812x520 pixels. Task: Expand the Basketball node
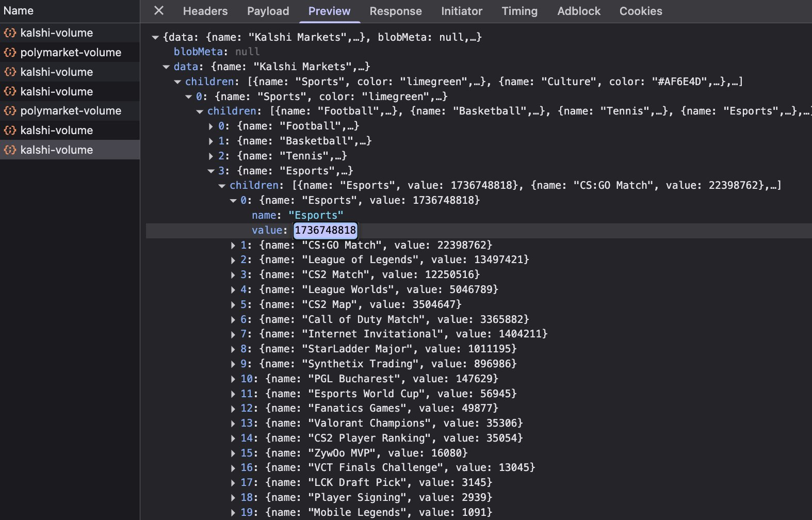(x=210, y=141)
